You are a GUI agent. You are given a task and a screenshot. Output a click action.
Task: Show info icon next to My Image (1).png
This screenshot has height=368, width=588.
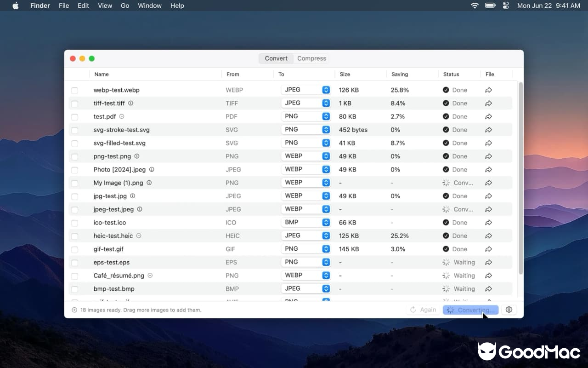[x=149, y=183]
